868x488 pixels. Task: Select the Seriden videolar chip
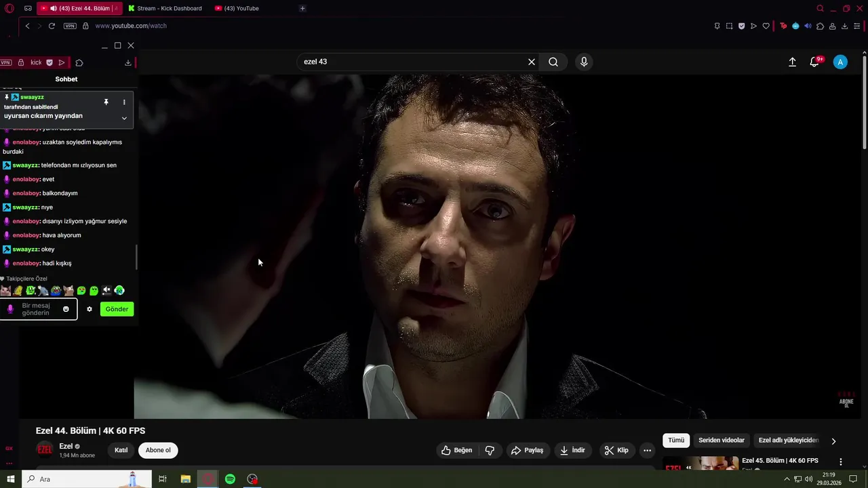[x=722, y=441]
